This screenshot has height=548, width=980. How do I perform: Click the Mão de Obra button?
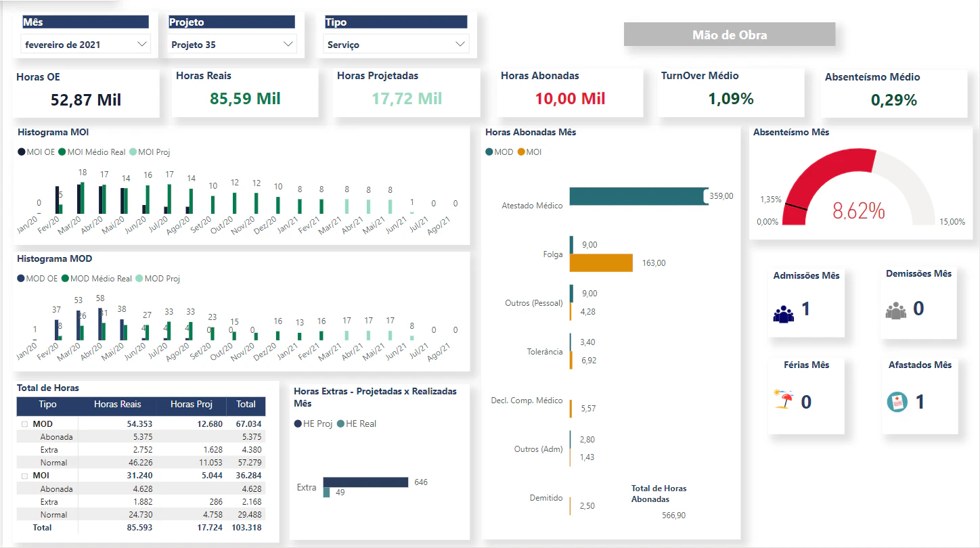(x=730, y=35)
